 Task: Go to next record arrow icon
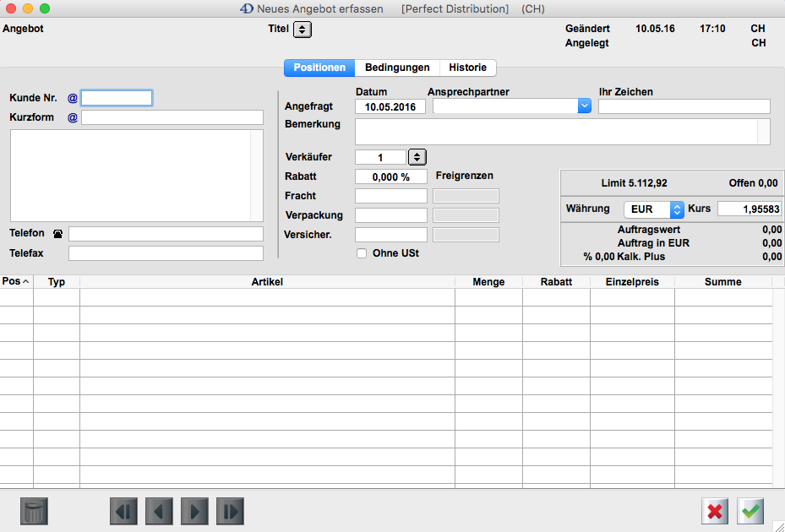pyautogui.click(x=194, y=511)
